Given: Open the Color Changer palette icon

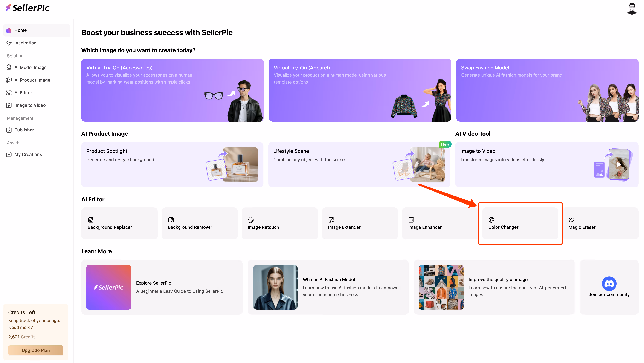Looking at the screenshot, I should point(491,220).
